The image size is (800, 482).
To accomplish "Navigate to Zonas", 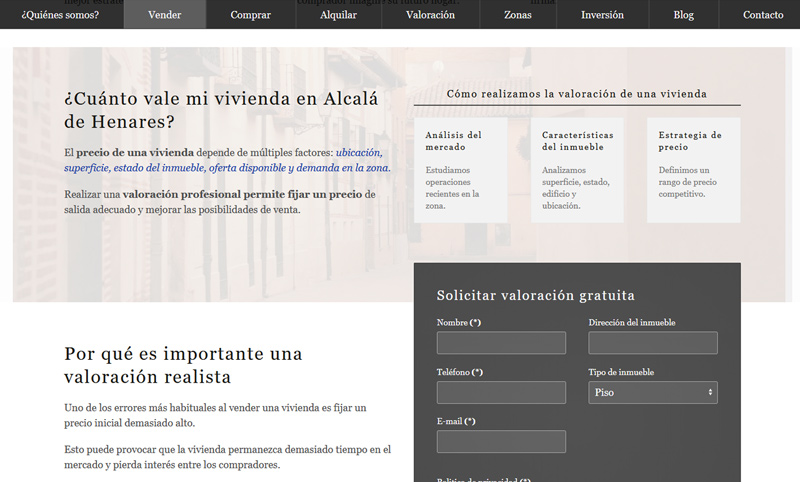I will (x=518, y=15).
